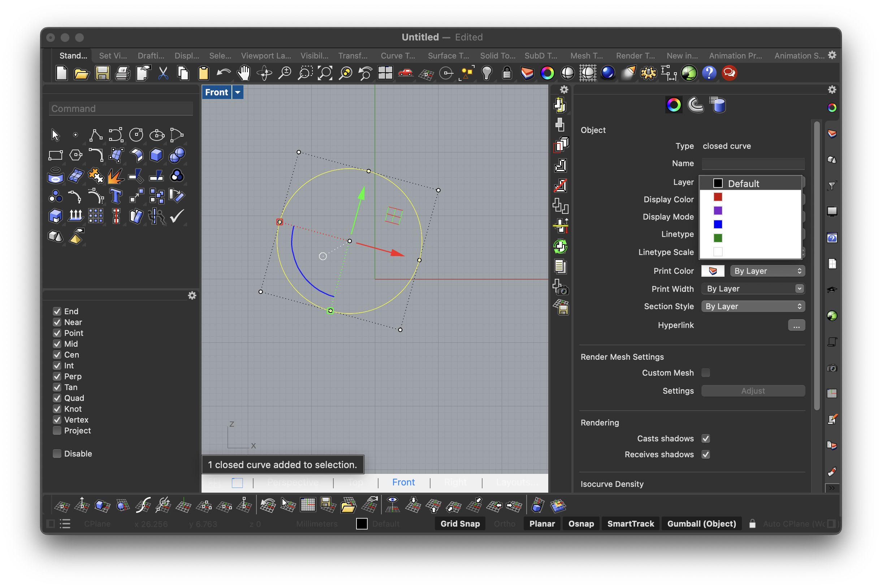Uncheck the Casts shadows checkbox
Viewport: 882px width, 588px height.
706,438
